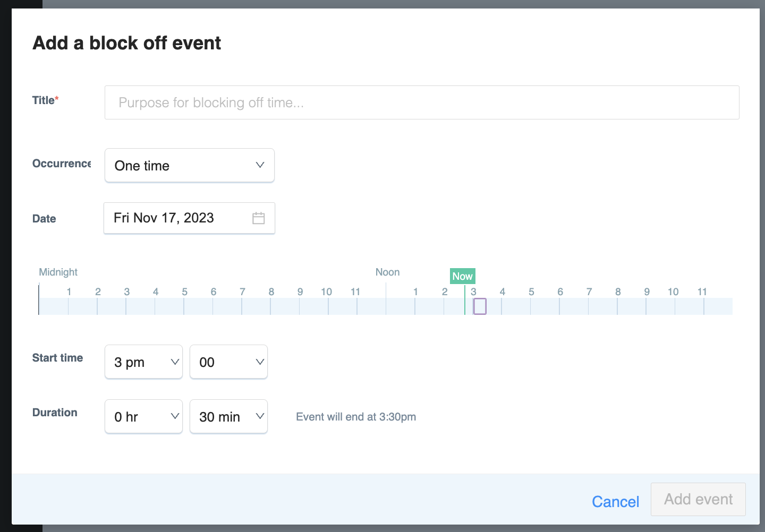The width and height of the screenshot is (765, 532).
Task: Click the 8 am slot on the timeline
Action: 285,306
